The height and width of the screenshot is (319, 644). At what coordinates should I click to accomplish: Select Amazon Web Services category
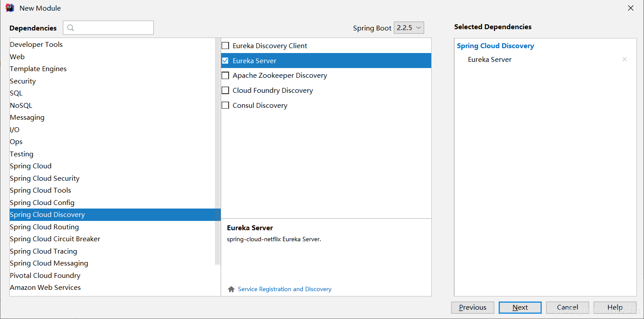pyautogui.click(x=112, y=288)
